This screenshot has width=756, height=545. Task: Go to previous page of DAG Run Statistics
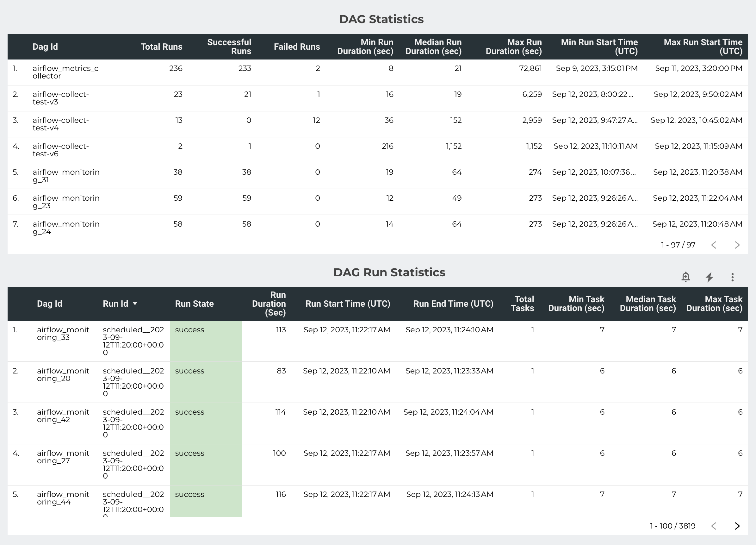pos(714,526)
